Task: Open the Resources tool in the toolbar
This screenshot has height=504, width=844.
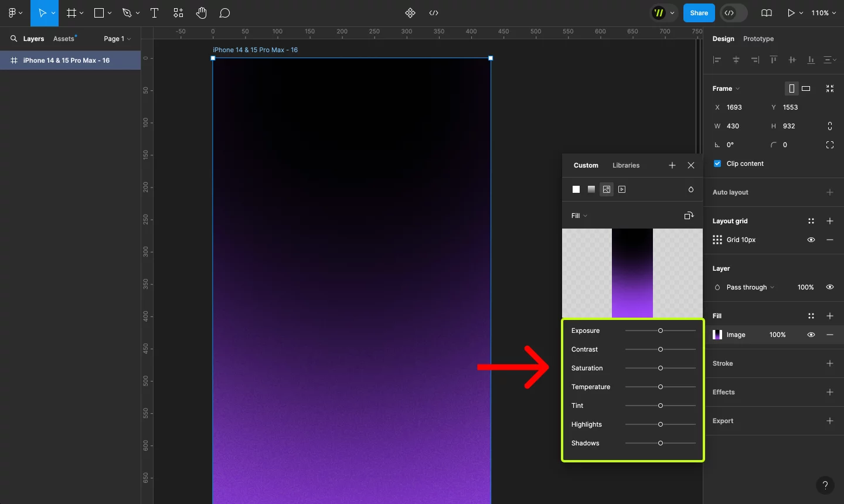Action: (178, 13)
